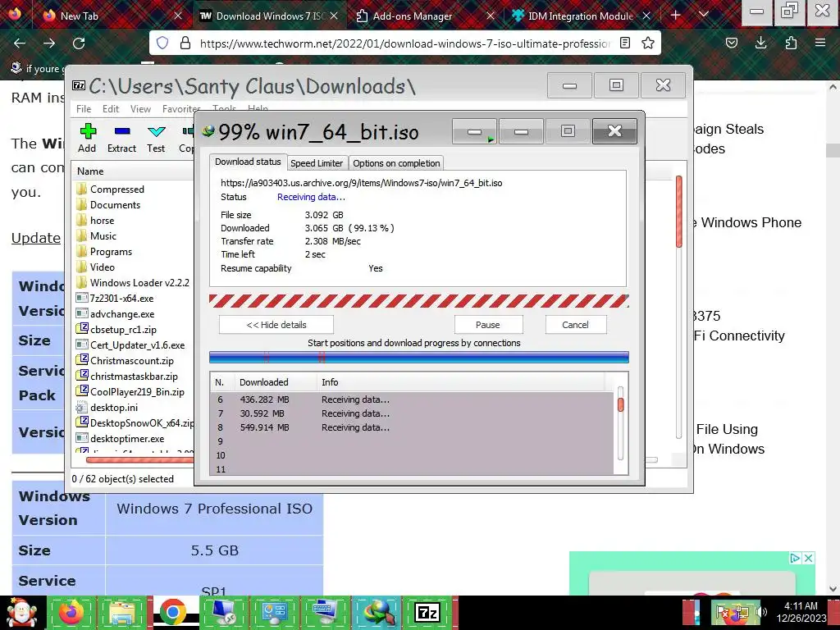Select the Documents folder
Viewport: 840px width, 630px height.
[115, 204]
